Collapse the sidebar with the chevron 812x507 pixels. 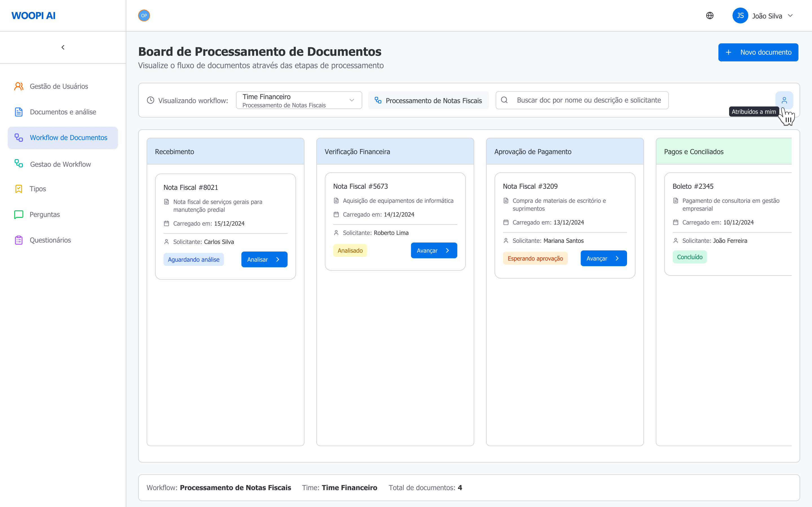pyautogui.click(x=63, y=47)
